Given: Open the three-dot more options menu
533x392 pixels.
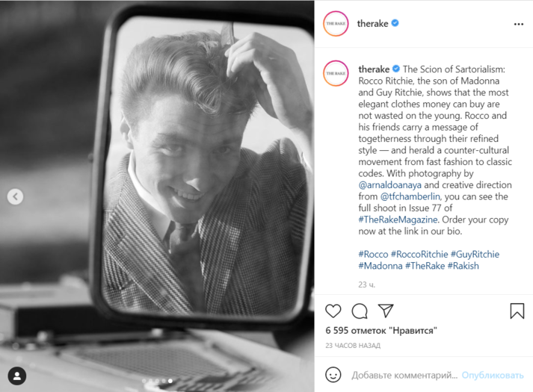Looking at the screenshot, I should 519,24.
